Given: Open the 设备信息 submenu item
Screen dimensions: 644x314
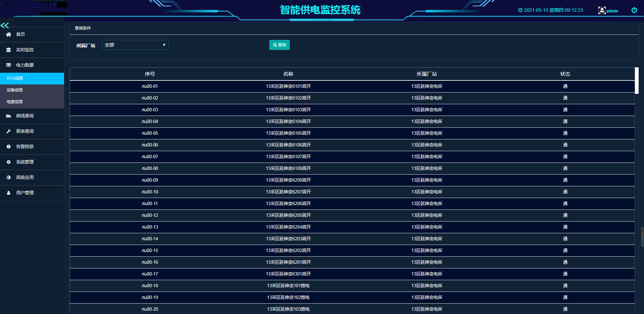Looking at the screenshot, I should pos(15,90).
